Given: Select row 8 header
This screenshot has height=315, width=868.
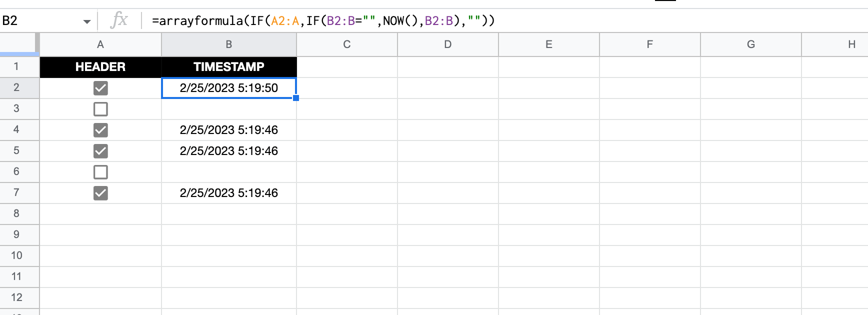Looking at the screenshot, I should click(19, 214).
